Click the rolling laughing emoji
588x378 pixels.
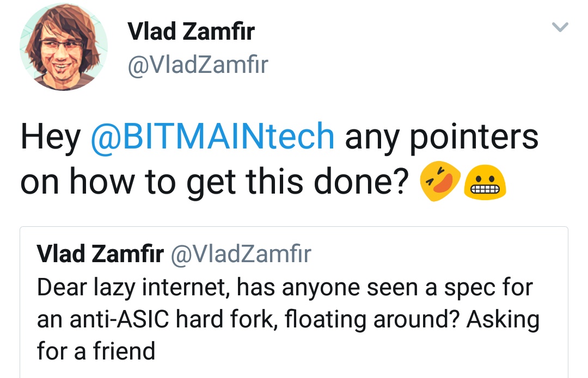(440, 184)
